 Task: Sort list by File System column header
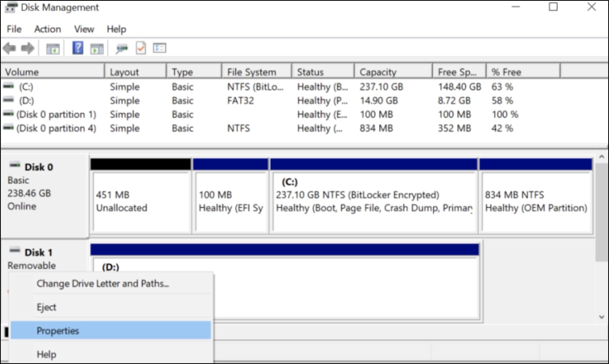(x=251, y=72)
